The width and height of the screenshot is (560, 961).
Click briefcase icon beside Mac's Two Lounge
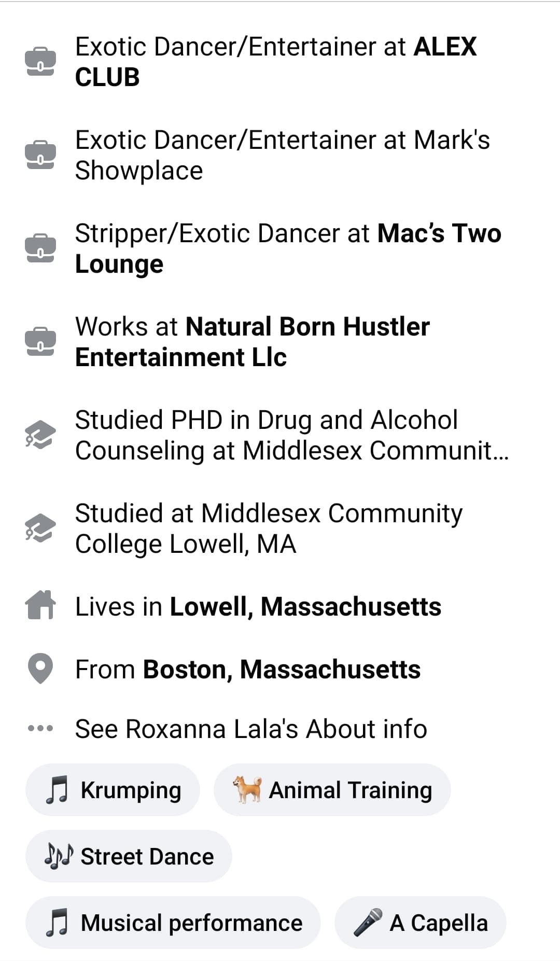click(x=40, y=248)
